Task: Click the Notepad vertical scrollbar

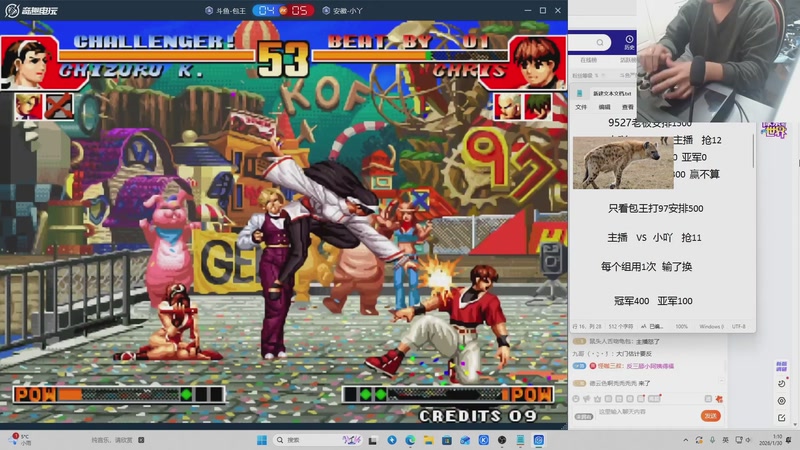Action: click(753, 151)
